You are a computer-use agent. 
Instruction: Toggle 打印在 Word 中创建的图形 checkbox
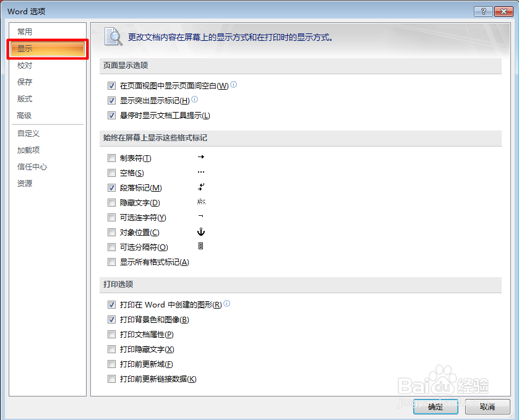(x=111, y=305)
